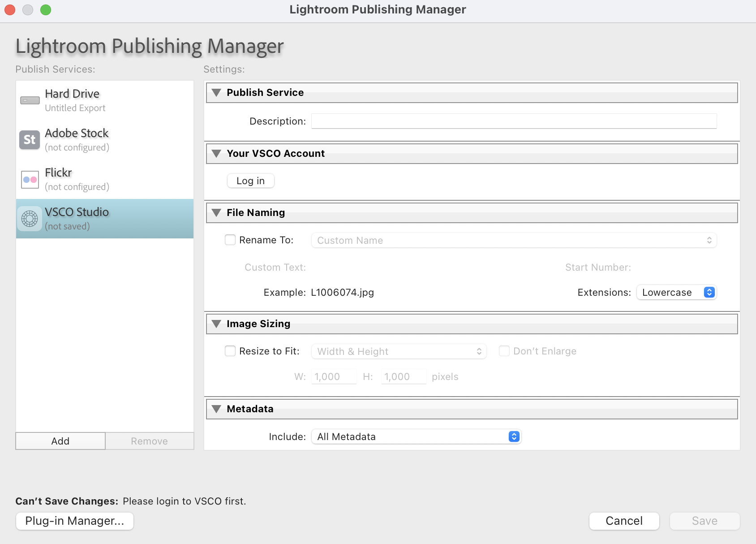The width and height of the screenshot is (756, 544).
Task: Click the Remove service button
Action: 150,441
